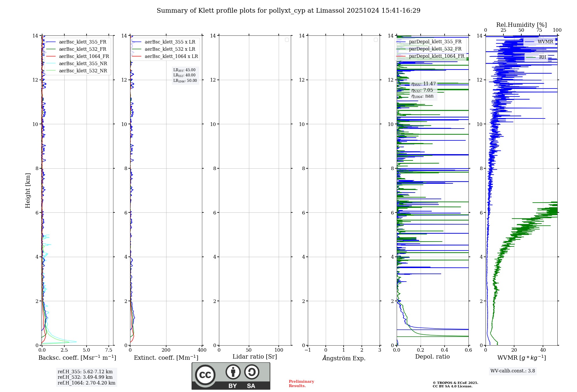Click the WVMR legend entry
The height and width of the screenshot is (392, 577).
click(545, 42)
